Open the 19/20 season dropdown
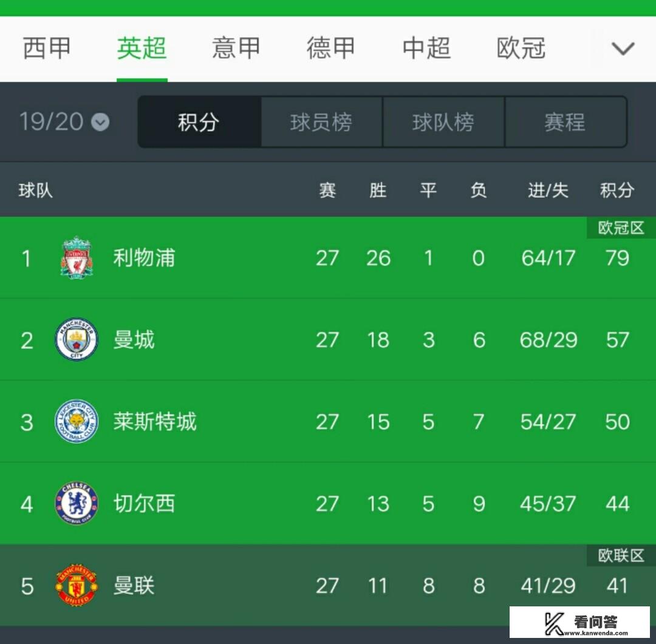This screenshot has height=644, width=656. 64,121
